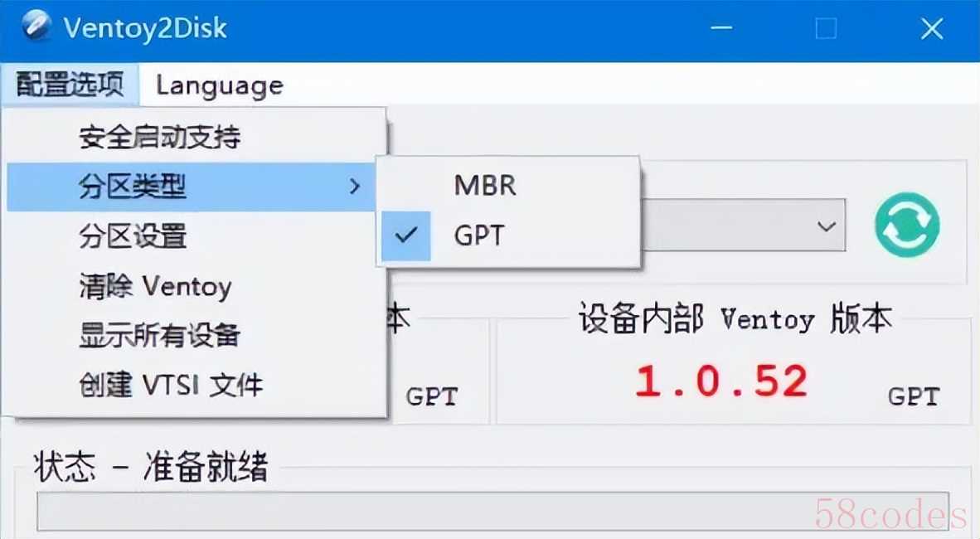Viewport: 980px width, 539px height.
Task: Select the checked GPT partition type
Action: click(508, 236)
